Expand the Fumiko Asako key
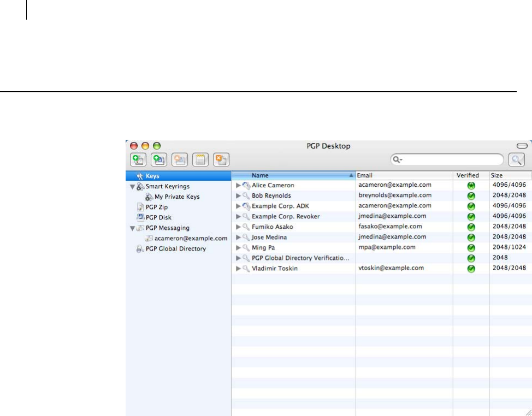The height and width of the screenshot is (416, 532). [x=238, y=227]
